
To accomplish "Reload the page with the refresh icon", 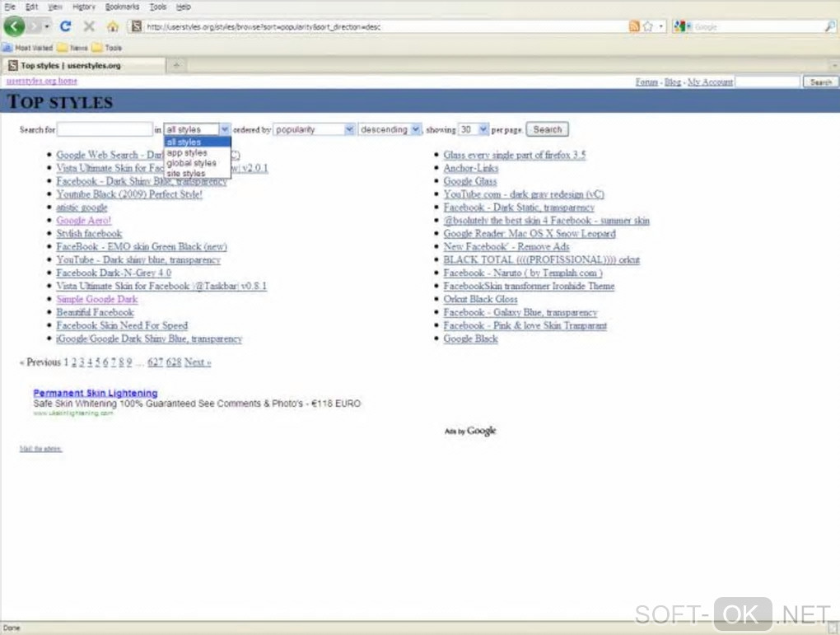I will (65, 26).
